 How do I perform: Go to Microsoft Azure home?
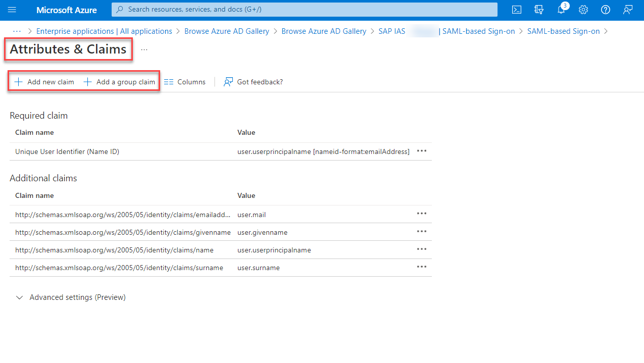67,10
